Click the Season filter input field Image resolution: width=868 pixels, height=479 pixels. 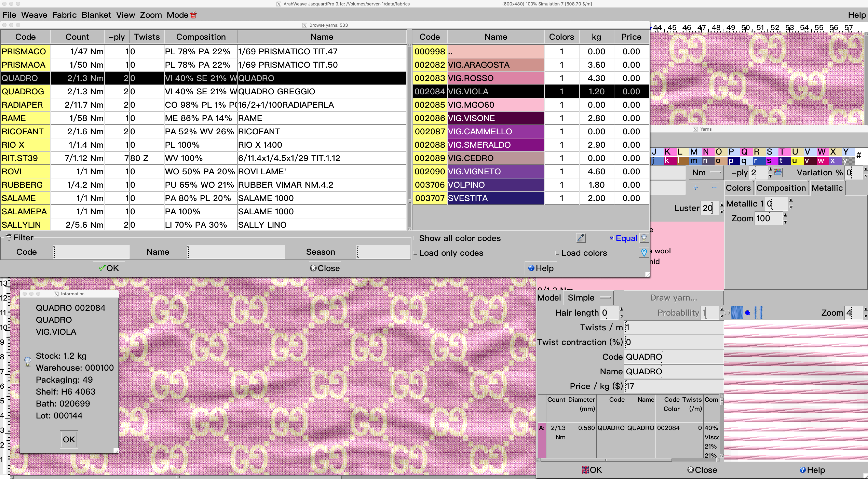coord(383,252)
